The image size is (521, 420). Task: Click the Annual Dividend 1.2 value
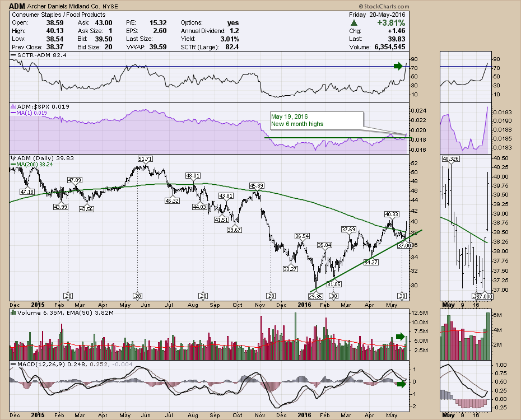pyautogui.click(x=234, y=31)
